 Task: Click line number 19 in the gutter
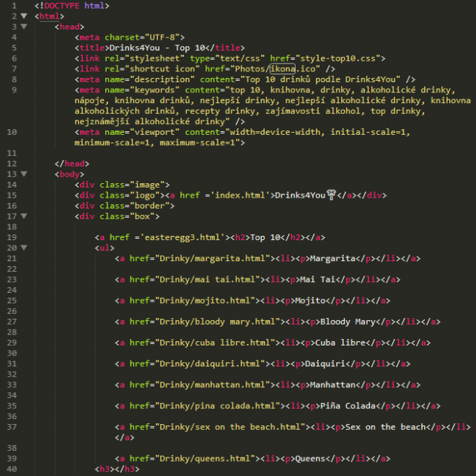[12, 237]
